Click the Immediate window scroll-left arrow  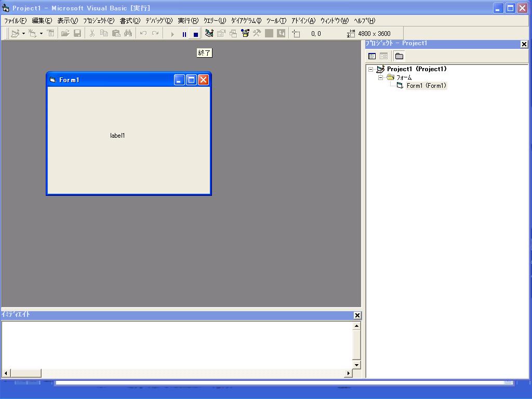(6, 373)
